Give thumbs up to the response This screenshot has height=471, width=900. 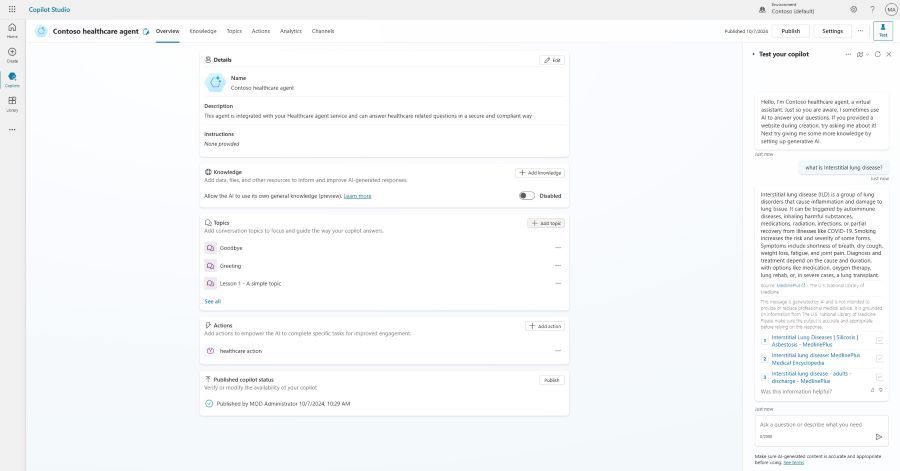(x=872, y=390)
